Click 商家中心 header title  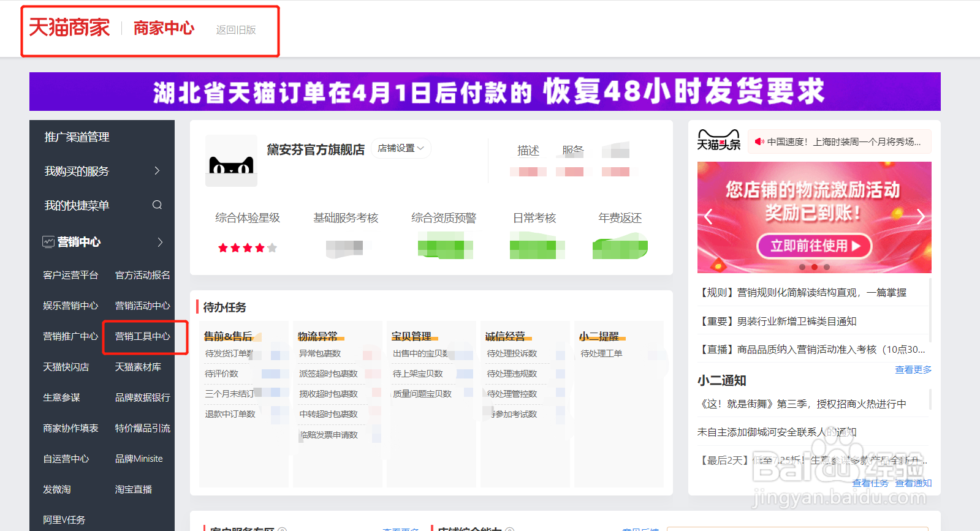[x=164, y=28]
